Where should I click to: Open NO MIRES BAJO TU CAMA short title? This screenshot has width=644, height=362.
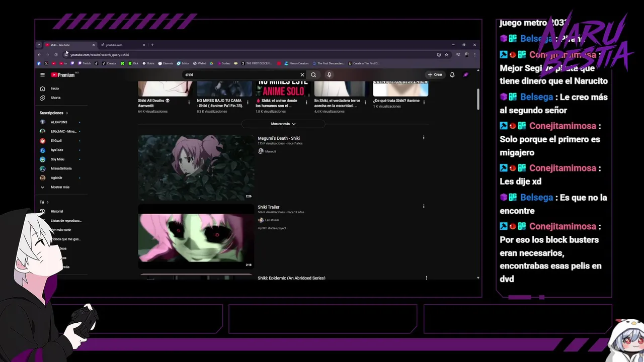click(x=220, y=103)
